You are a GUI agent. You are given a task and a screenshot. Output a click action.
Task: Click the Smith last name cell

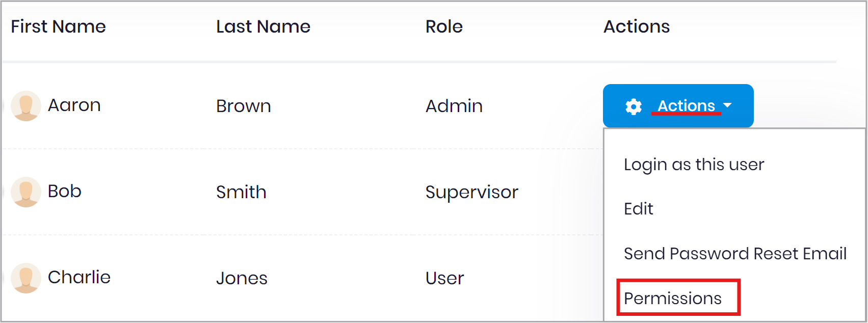241,193
